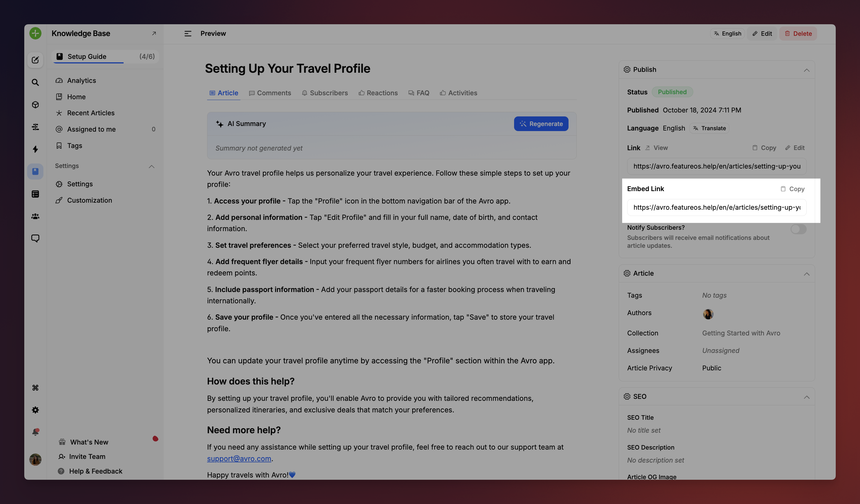Viewport: 860px width, 504px height.
Task: Click the Embed Link URL field
Action: coord(717,207)
